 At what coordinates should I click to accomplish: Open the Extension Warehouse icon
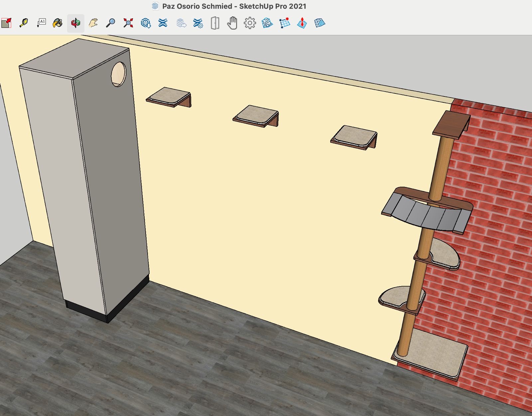pos(163,23)
